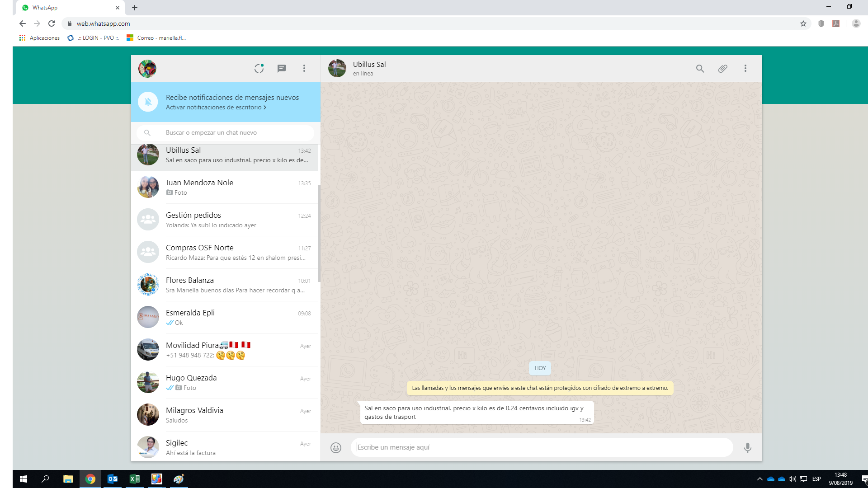Viewport: 868px width, 488px height.
Task: Open Excel from the Windows taskbar
Action: (x=135, y=479)
